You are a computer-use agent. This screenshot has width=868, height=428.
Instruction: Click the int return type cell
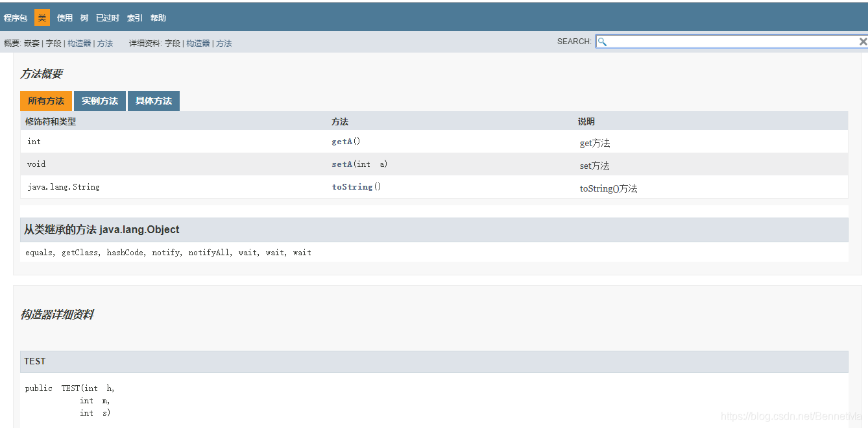(x=34, y=141)
